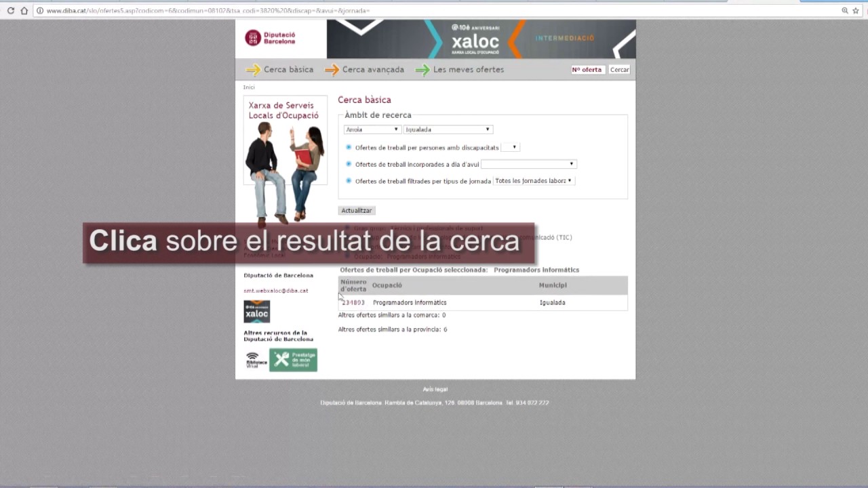Click the Municipi column header
868x488 pixels.
553,285
